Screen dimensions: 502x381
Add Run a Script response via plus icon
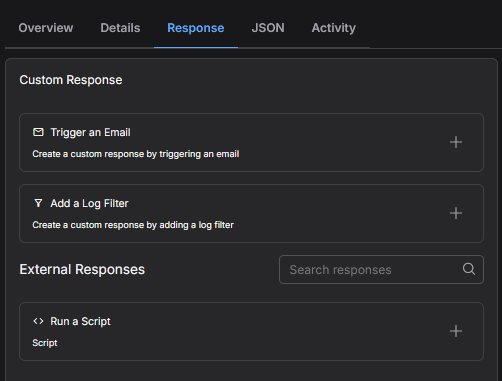(x=456, y=331)
